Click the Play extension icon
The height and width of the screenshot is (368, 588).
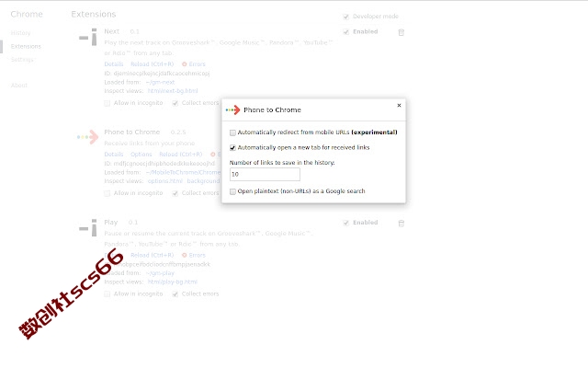(x=88, y=227)
